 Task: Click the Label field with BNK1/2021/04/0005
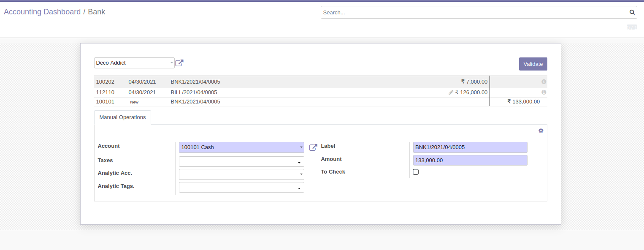point(470,147)
